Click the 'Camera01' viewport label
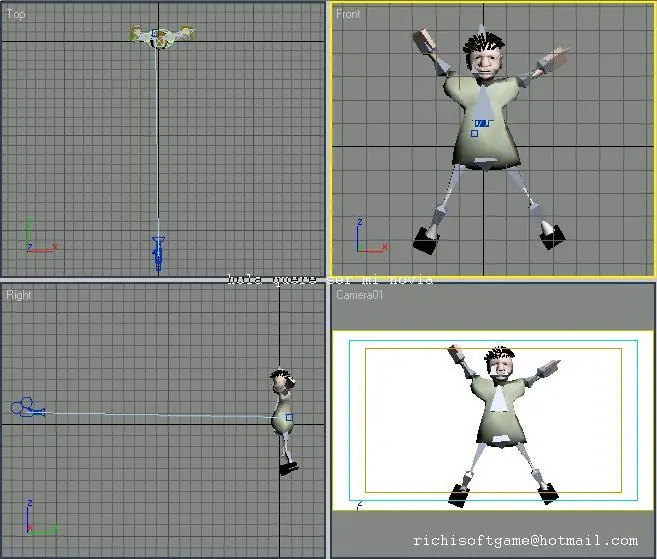657x559 pixels. coord(360,295)
